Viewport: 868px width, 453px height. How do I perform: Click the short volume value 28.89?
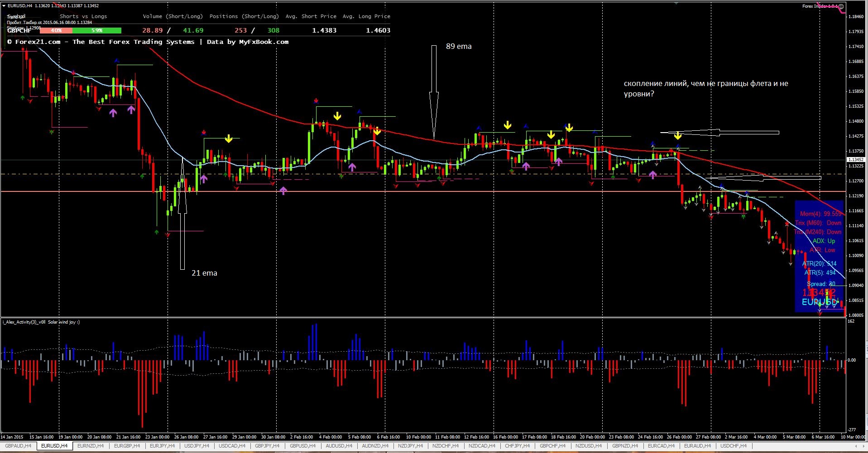pos(152,30)
